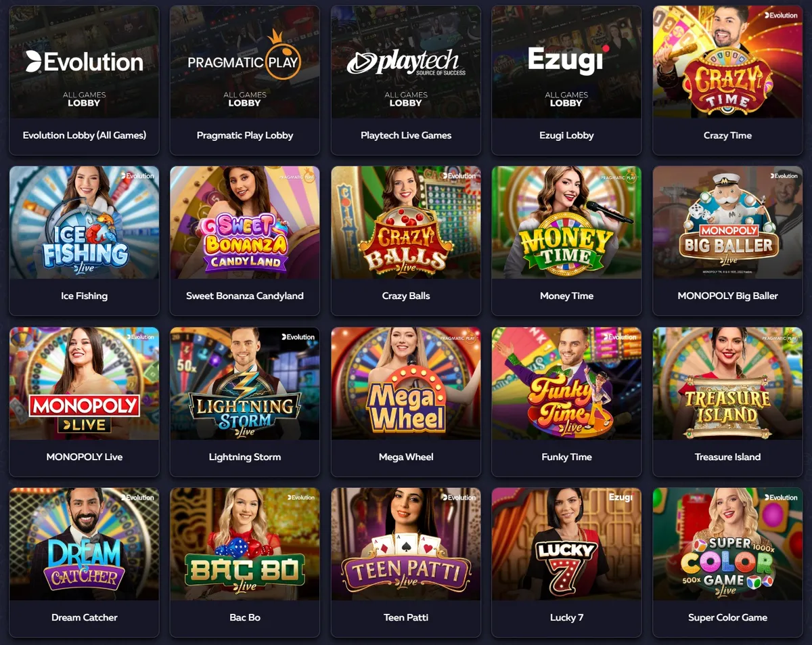Select the Lightning Storm game thumbnail
Screen dimensions: 812x645
click(x=245, y=384)
